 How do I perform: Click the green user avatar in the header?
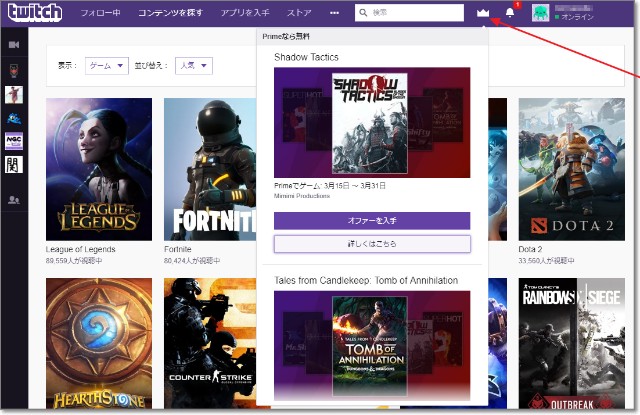[x=540, y=14]
